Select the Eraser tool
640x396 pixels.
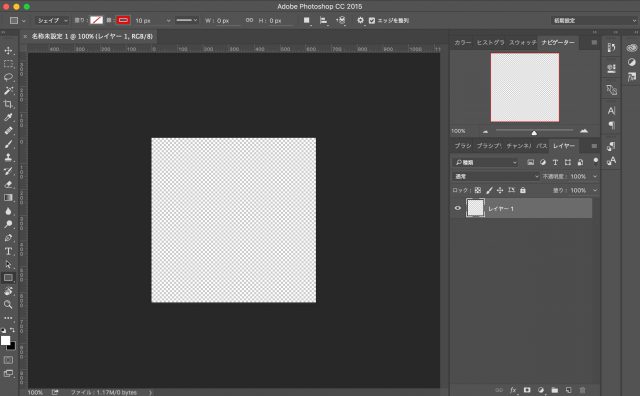pyautogui.click(x=8, y=184)
